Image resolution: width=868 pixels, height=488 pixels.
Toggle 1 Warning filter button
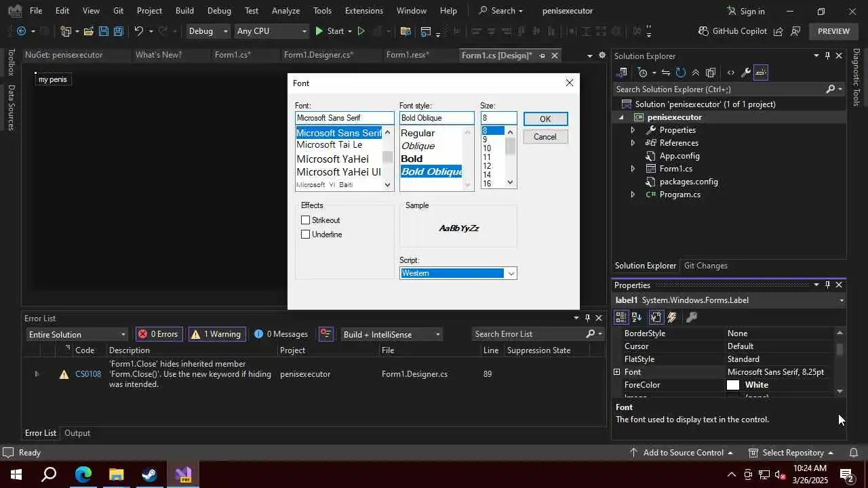tap(216, 333)
